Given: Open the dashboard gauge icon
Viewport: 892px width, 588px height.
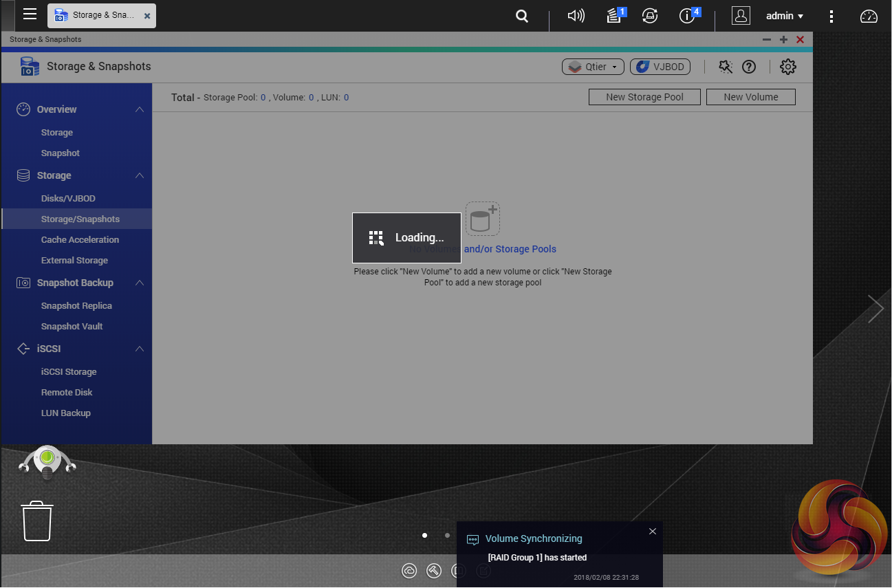Looking at the screenshot, I should coord(869,16).
